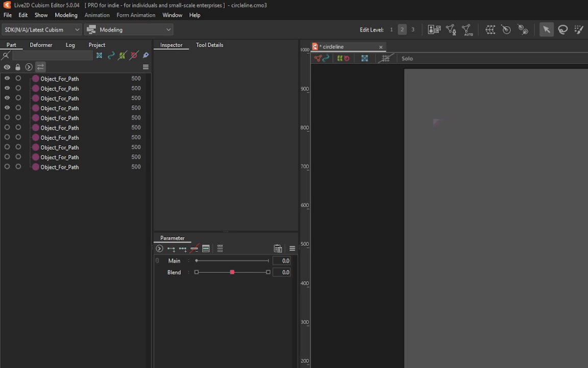Open the deformer path tool icon

click(523, 30)
